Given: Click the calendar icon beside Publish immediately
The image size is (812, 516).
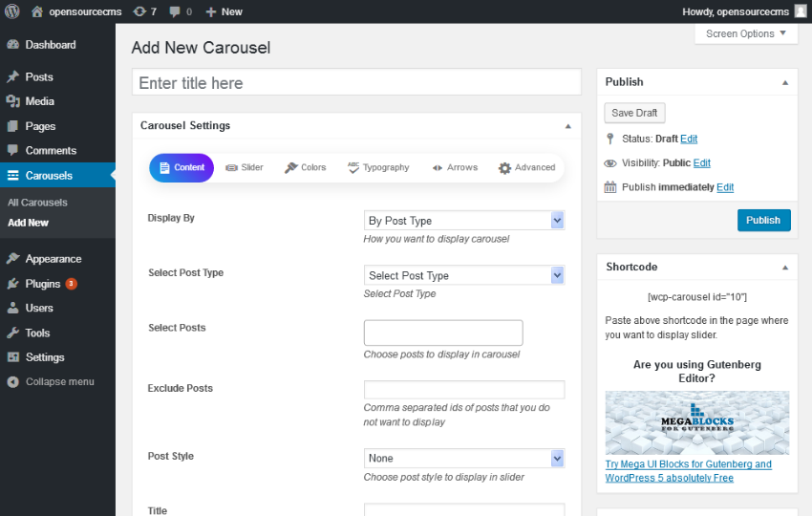Looking at the screenshot, I should click(610, 187).
